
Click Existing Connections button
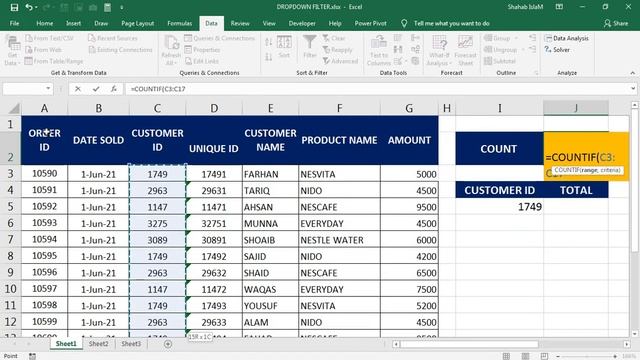tap(120, 49)
